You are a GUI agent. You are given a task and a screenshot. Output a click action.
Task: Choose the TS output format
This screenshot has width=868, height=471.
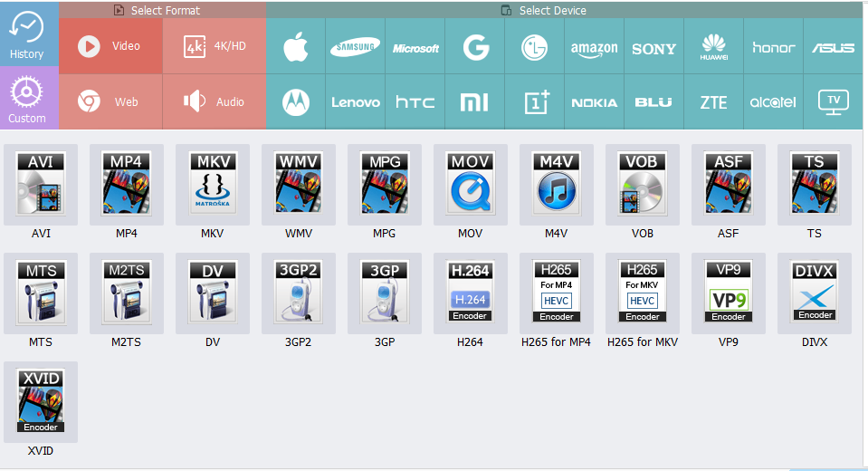coord(815,185)
